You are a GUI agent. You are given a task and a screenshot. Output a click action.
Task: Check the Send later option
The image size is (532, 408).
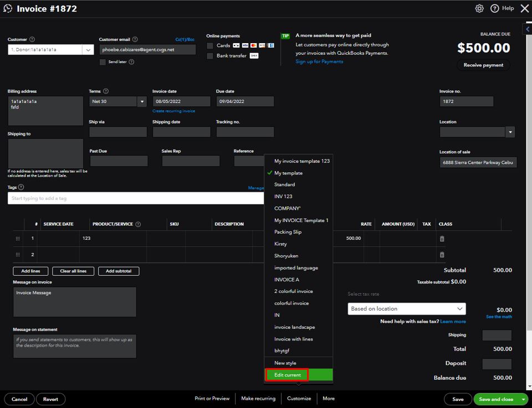pos(103,62)
